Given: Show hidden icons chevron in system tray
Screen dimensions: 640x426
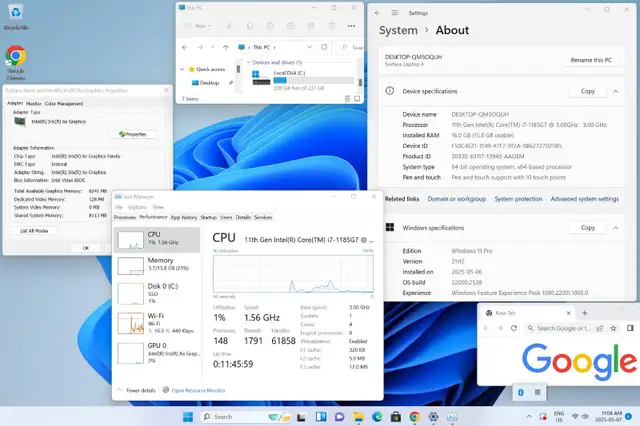Looking at the screenshot, I should click(529, 417).
